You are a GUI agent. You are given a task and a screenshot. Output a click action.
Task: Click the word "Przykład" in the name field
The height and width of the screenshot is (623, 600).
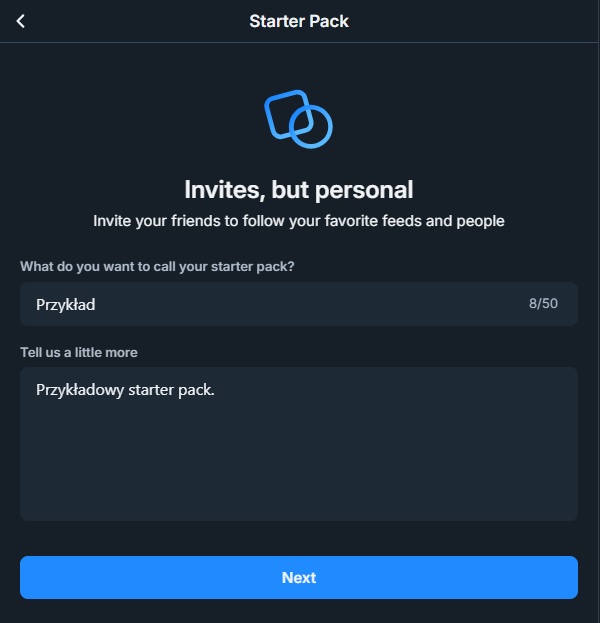(x=66, y=304)
